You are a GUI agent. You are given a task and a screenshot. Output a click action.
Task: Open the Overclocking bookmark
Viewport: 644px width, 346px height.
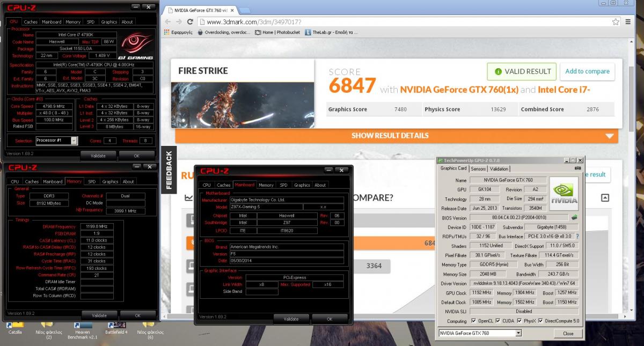tap(223, 32)
